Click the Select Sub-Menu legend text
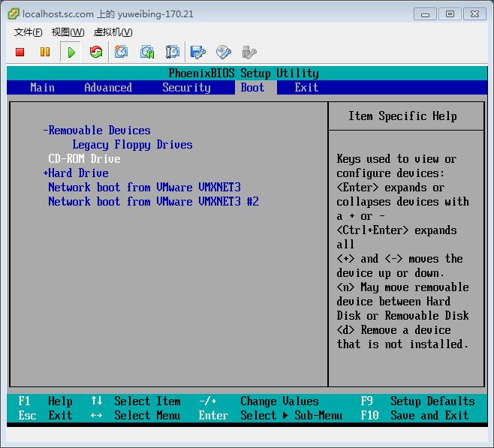494x448 pixels. point(291,416)
